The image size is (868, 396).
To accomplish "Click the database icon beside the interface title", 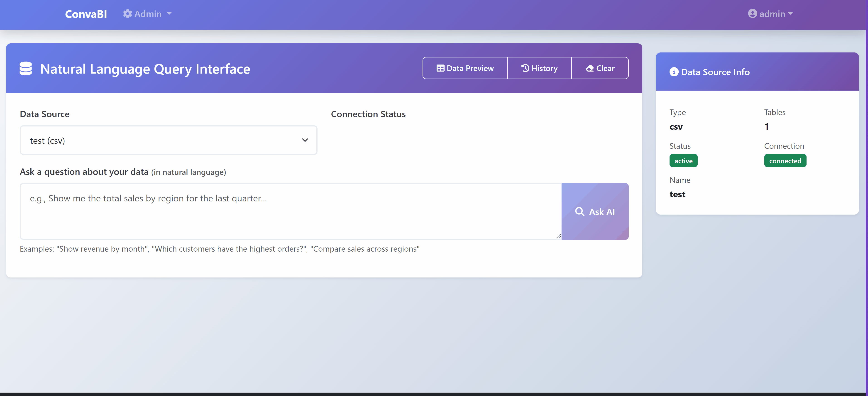I will [x=26, y=69].
